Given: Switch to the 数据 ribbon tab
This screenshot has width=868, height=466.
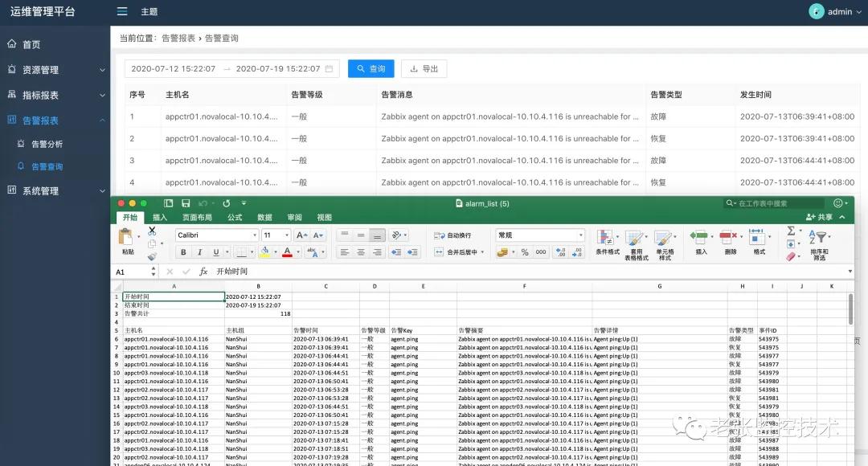Looking at the screenshot, I should pos(265,216).
